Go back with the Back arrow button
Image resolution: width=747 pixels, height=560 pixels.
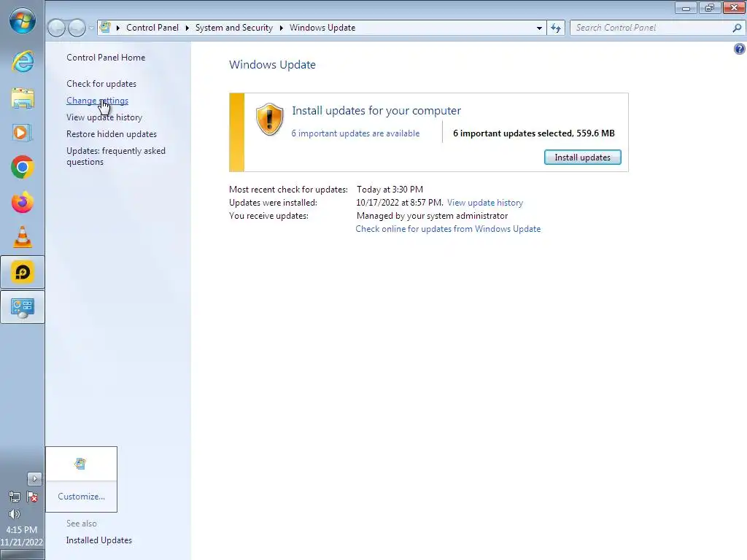pyautogui.click(x=57, y=28)
